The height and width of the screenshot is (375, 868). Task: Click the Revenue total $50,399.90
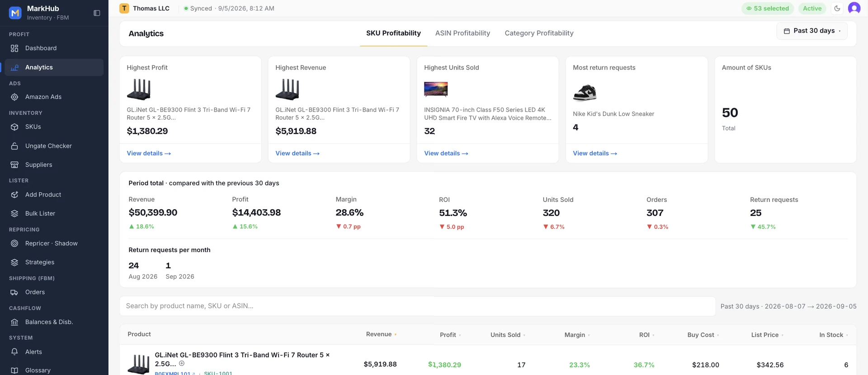click(x=153, y=212)
